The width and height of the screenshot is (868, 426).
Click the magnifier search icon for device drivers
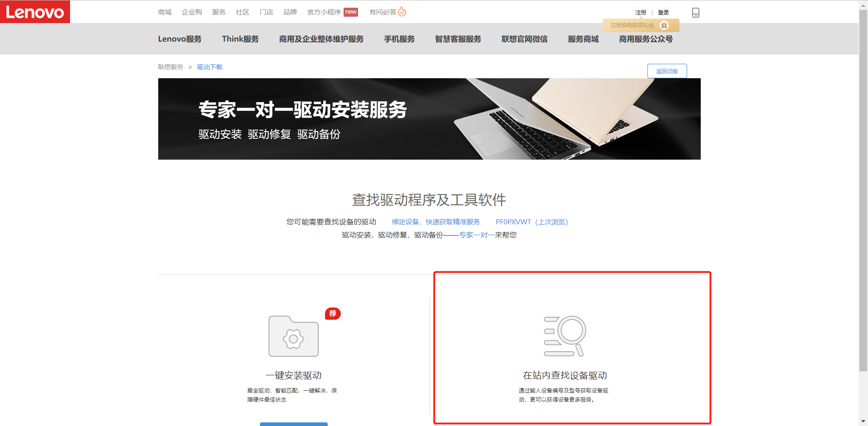point(565,336)
